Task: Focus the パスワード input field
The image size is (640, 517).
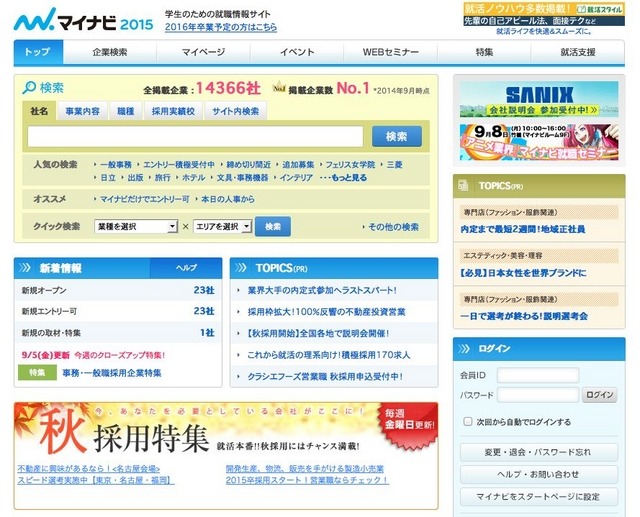Action: (538, 395)
